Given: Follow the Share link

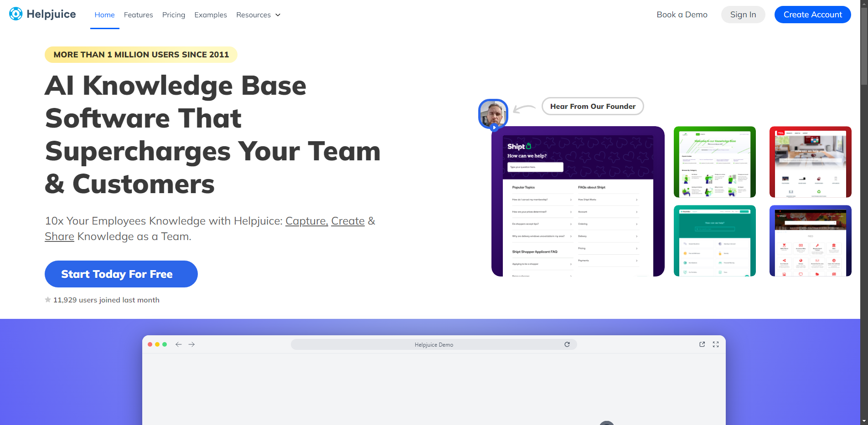Looking at the screenshot, I should click(x=59, y=236).
